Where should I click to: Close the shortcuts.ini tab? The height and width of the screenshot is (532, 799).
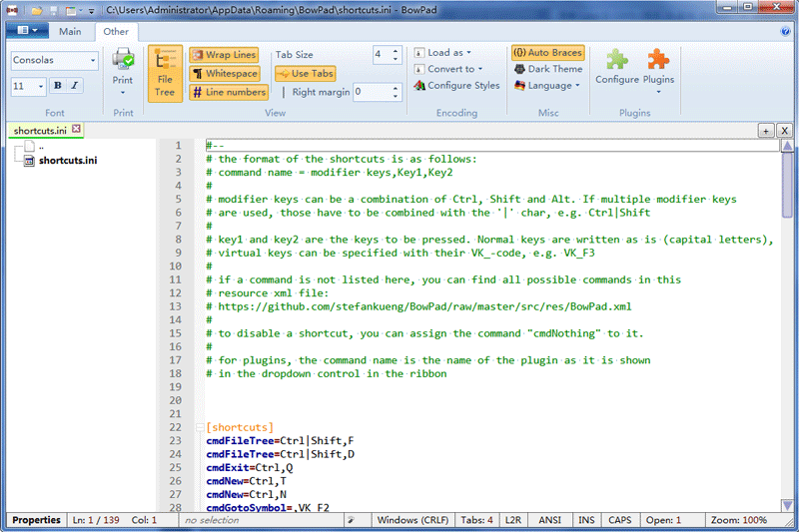pos(76,129)
